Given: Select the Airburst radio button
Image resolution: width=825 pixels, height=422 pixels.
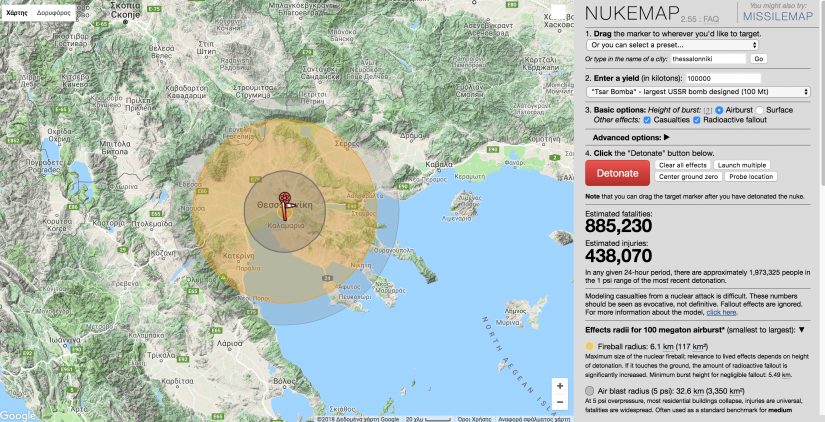Looking at the screenshot, I should point(718,108).
